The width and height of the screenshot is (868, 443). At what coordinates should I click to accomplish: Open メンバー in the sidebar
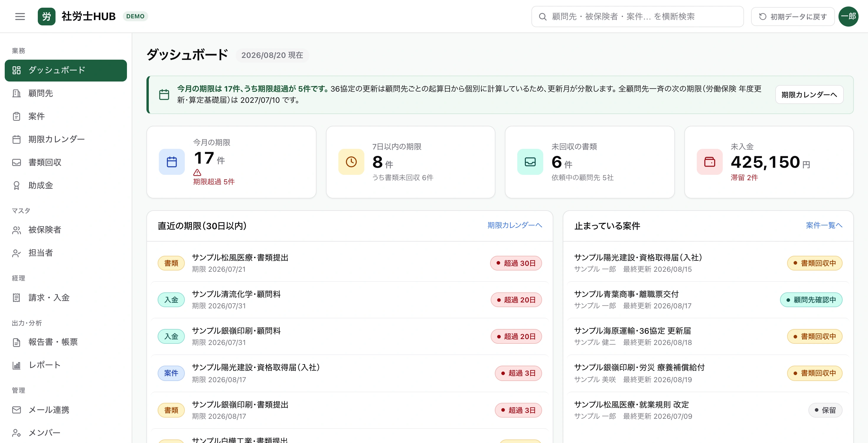[66, 433]
